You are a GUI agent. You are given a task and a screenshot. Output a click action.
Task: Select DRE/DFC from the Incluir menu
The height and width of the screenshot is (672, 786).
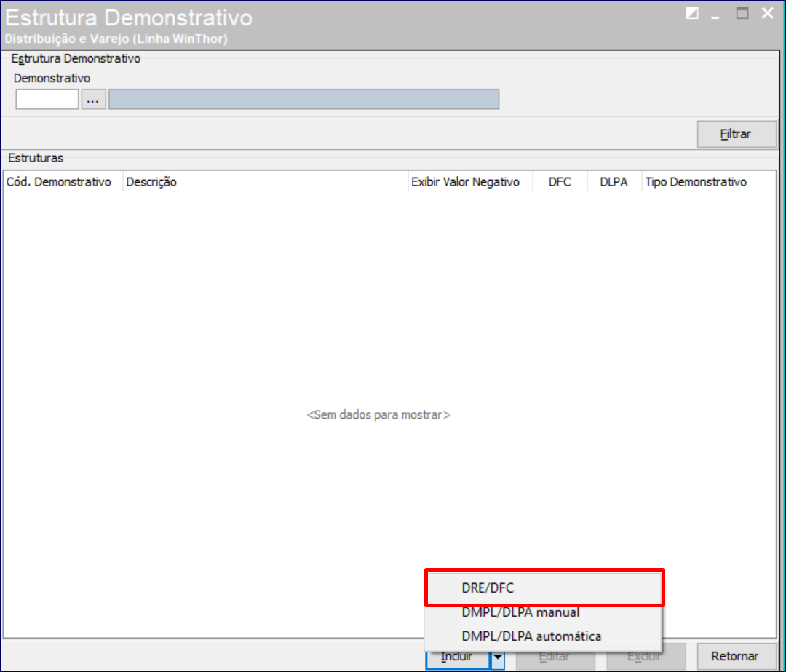(x=544, y=588)
